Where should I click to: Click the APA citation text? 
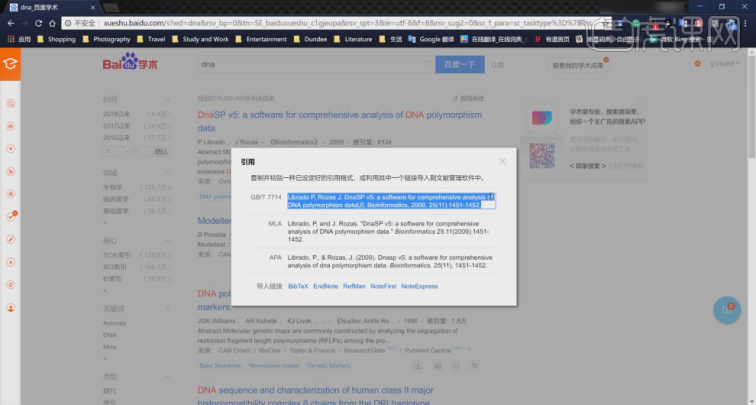(390, 261)
